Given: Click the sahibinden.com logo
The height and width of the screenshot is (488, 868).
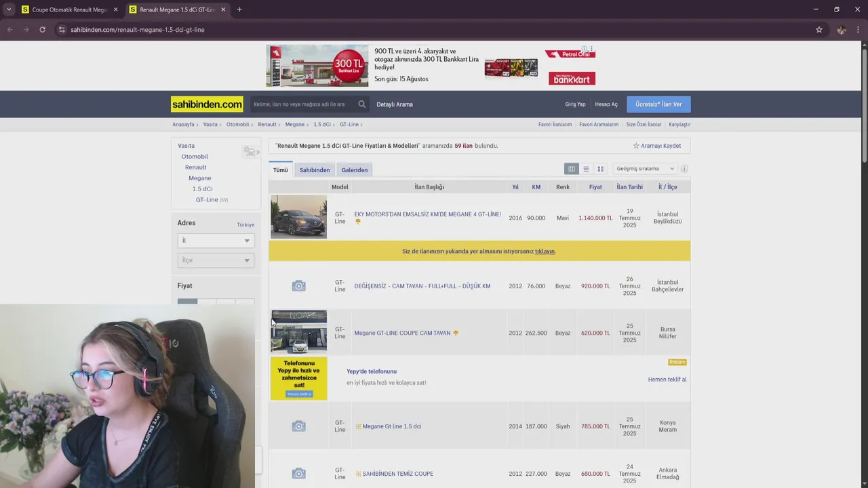Looking at the screenshot, I should (207, 104).
